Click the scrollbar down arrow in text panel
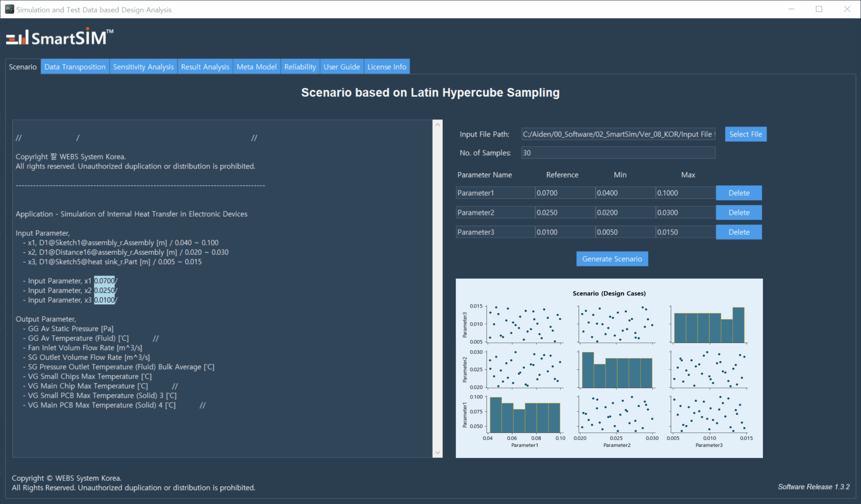The height and width of the screenshot is (504, 861). point(437,453)
